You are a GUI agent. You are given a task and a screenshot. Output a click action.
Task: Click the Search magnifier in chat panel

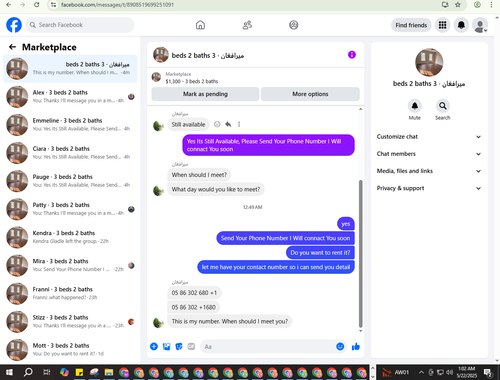443,106
